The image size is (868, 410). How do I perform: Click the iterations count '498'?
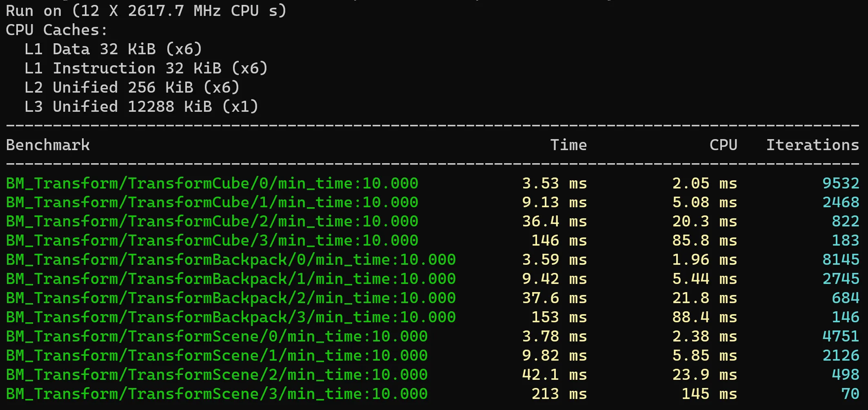coord(846,375)
